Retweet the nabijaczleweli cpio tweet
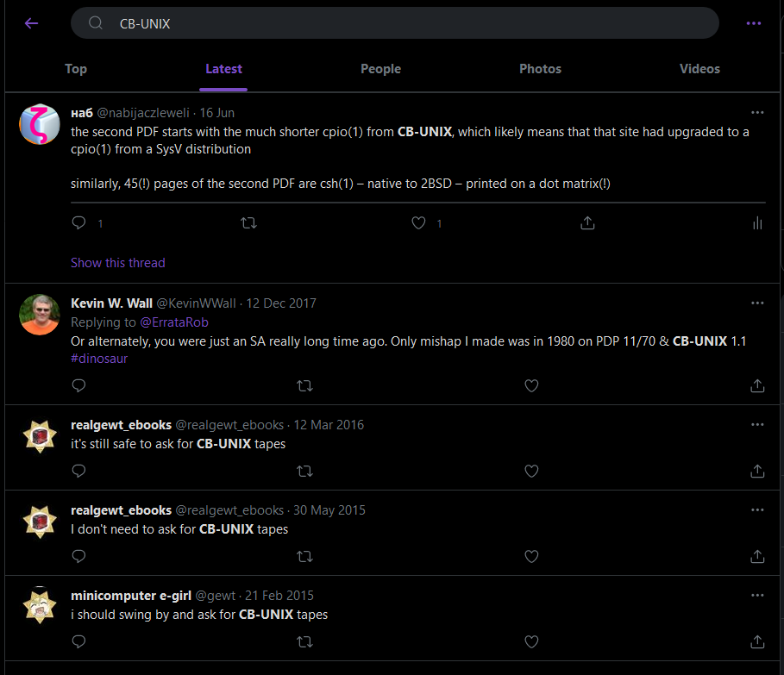The width and height of the screenshot is (784, 675). 248,223
